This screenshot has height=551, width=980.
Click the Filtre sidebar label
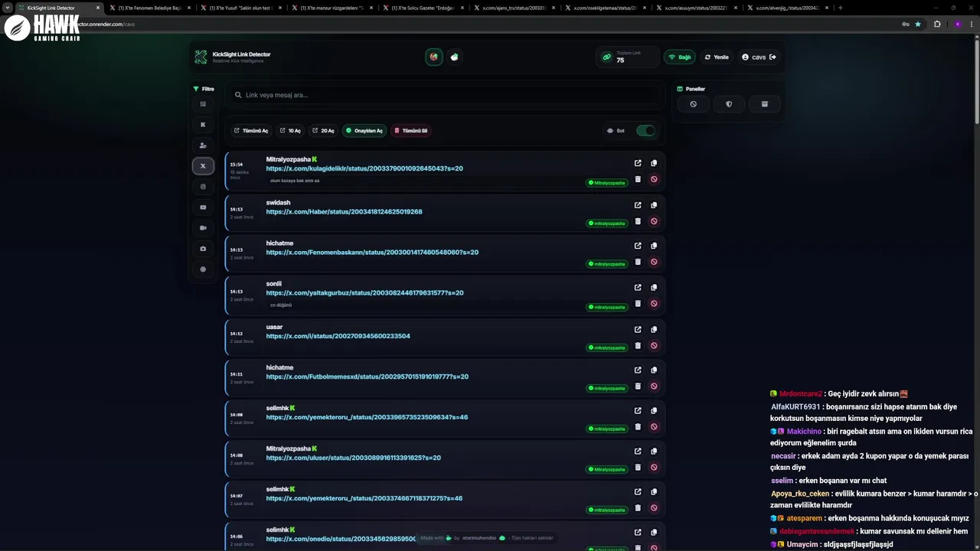coord(204,89)
